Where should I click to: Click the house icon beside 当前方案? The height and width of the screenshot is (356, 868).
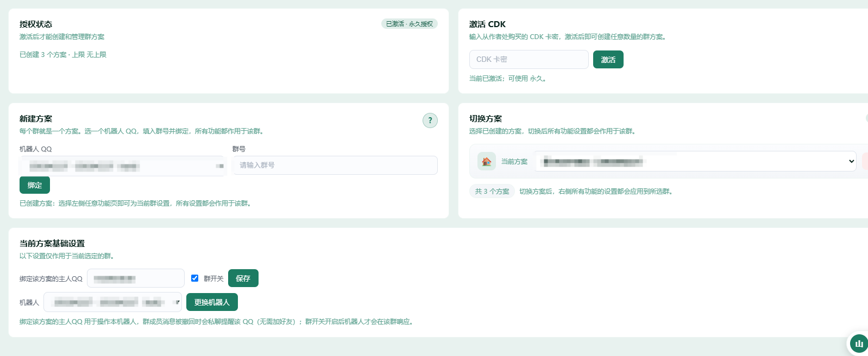coord(487,161)
